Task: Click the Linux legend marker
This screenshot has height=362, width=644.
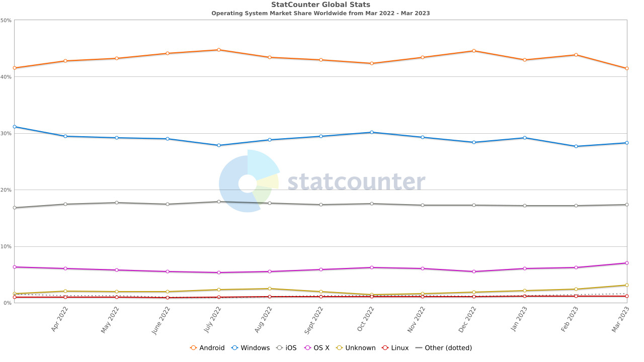Action: 385,348
